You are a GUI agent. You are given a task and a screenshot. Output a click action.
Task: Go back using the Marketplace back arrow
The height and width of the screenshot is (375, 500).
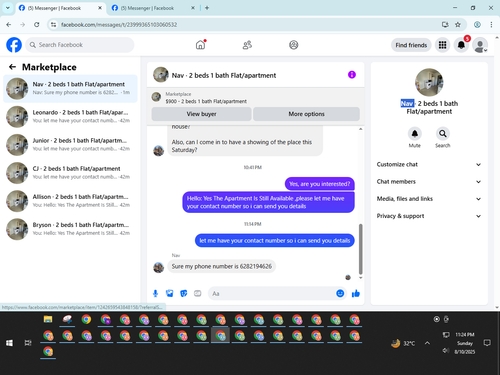click(12, 67)
